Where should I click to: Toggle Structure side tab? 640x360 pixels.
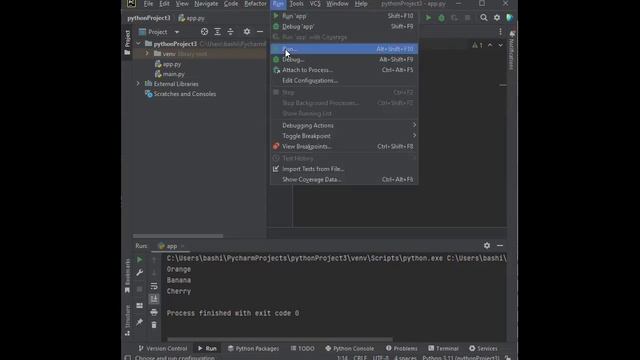[127, 320]
